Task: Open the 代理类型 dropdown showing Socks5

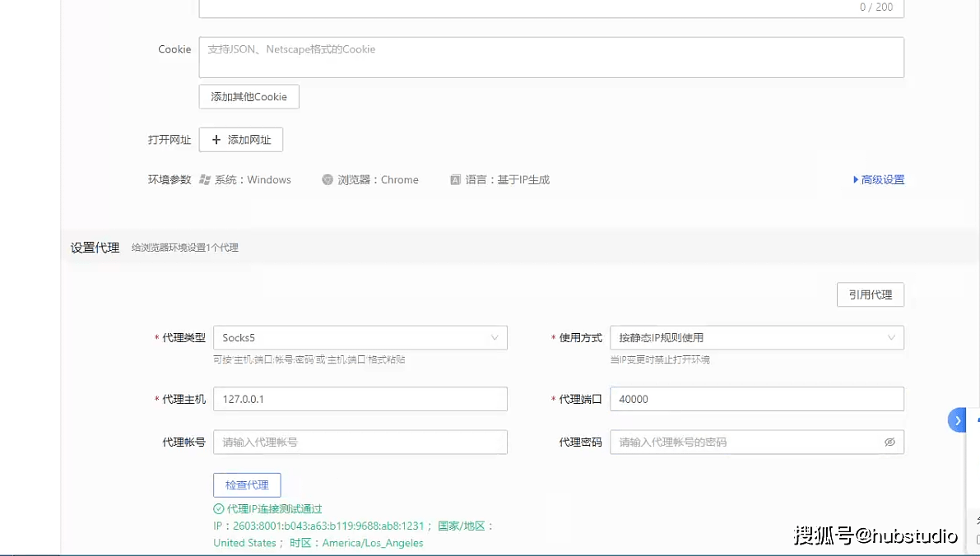Action: pos(360,337)
